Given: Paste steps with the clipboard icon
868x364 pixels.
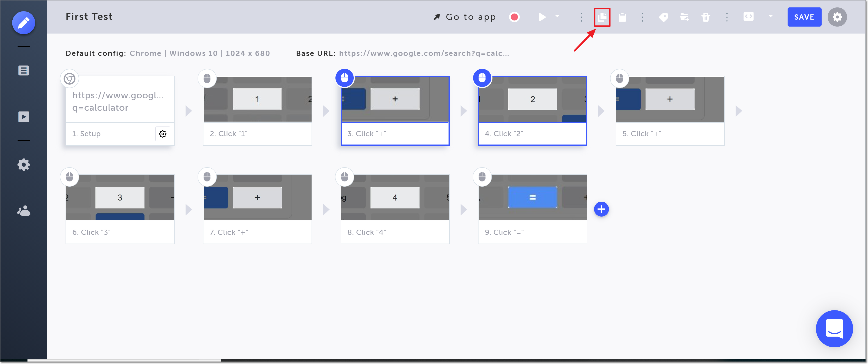Looking at the screenshot, I should tap(622, 17).
